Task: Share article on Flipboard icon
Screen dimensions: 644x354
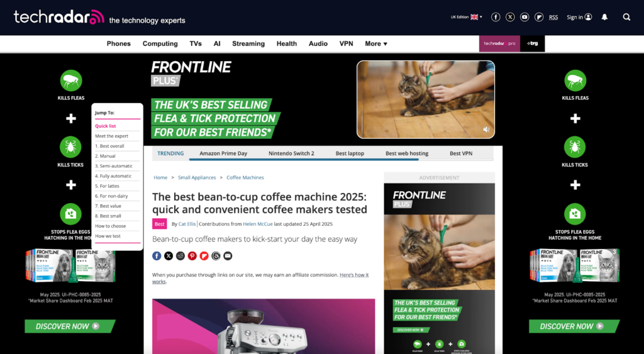Action: tap(204, 256)
